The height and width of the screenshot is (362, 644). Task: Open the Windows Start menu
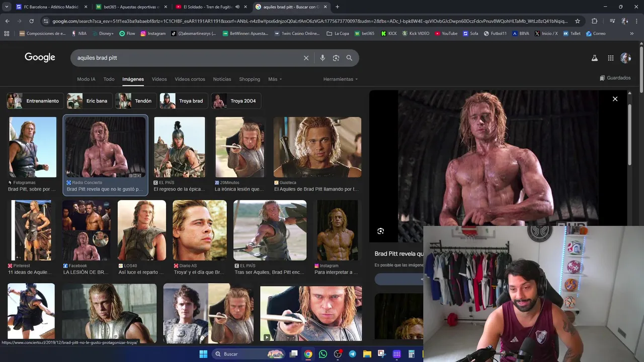point(203,354)
